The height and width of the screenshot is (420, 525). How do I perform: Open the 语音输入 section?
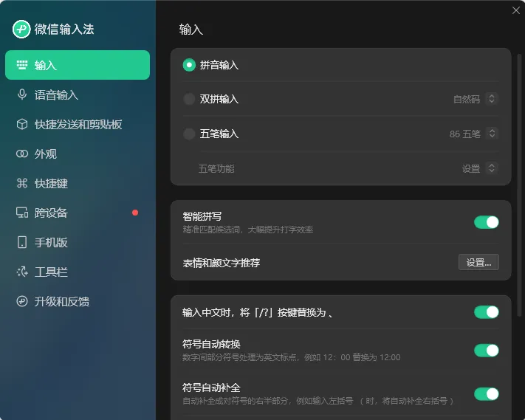78,94
